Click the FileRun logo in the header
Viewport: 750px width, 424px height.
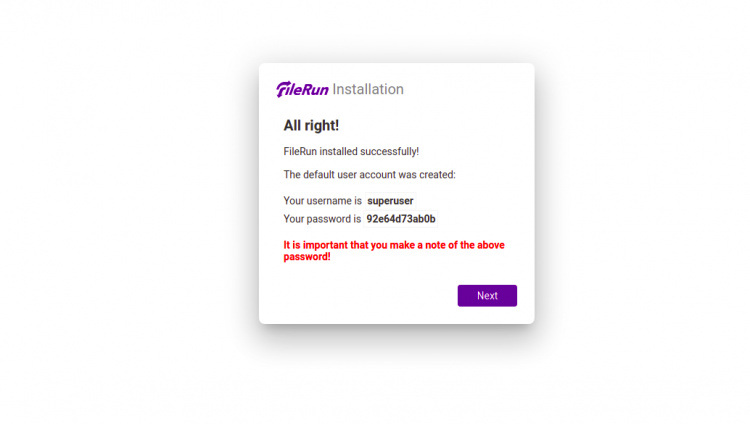[303, 90]
